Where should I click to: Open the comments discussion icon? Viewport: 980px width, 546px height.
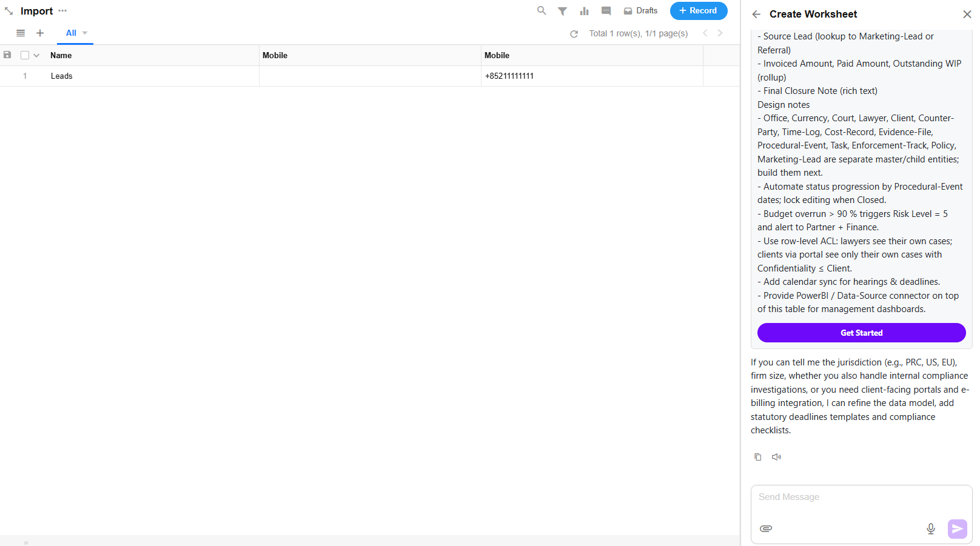pos(606,11)
